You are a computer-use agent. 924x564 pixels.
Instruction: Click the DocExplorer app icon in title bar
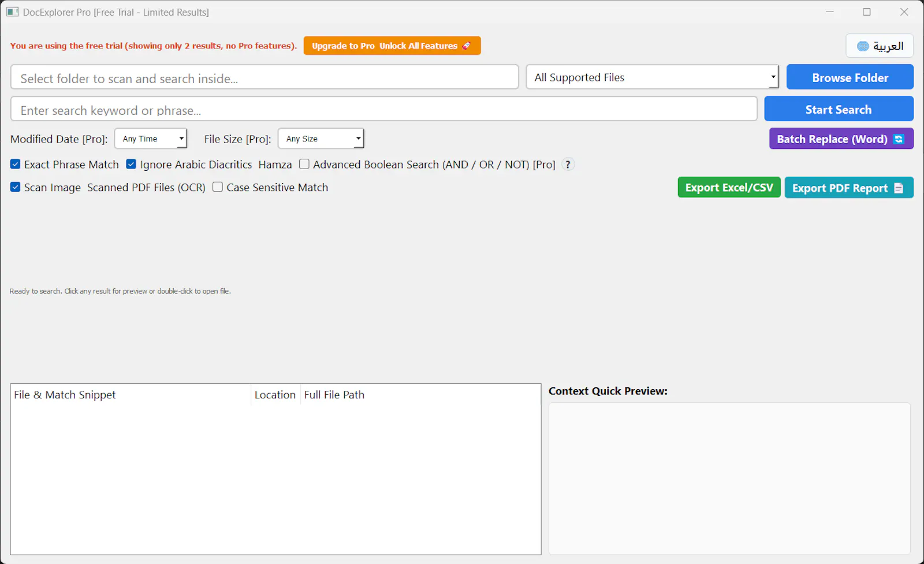coord(13,12)
